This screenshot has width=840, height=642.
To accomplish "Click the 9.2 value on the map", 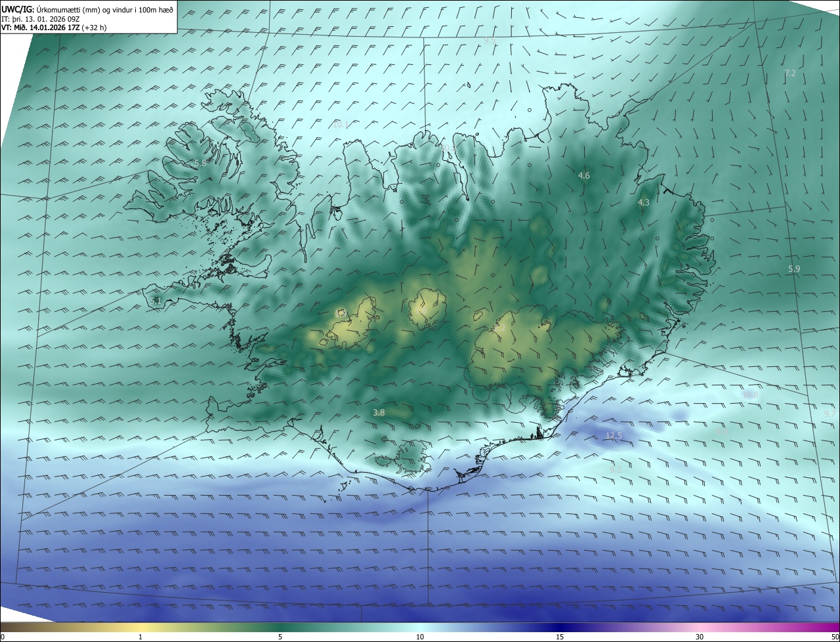I will [616, 469].
